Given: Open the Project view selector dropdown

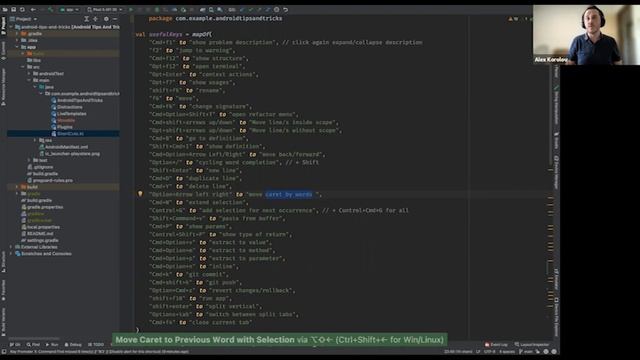Looking at the screenshot, I should pyautogui.click(x=24, y=19).
